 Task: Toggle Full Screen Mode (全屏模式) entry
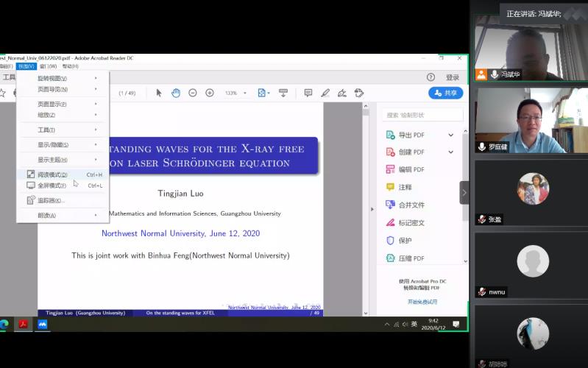coord(52,185)
